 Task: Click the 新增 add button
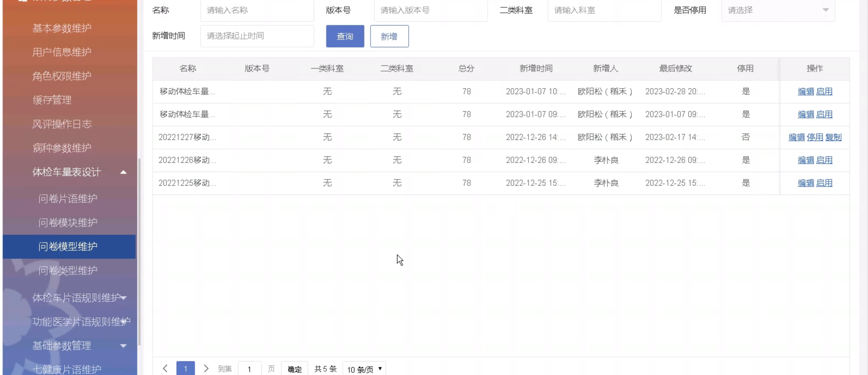[389, 36]
